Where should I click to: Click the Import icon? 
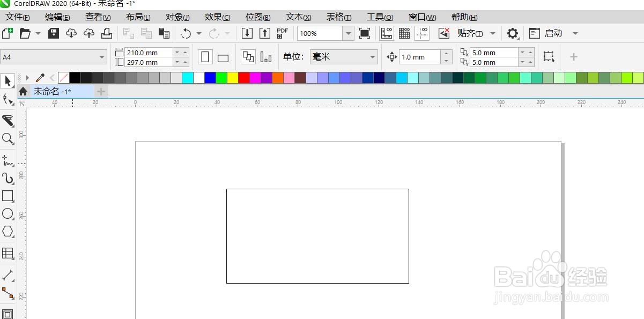click(247, 33)
